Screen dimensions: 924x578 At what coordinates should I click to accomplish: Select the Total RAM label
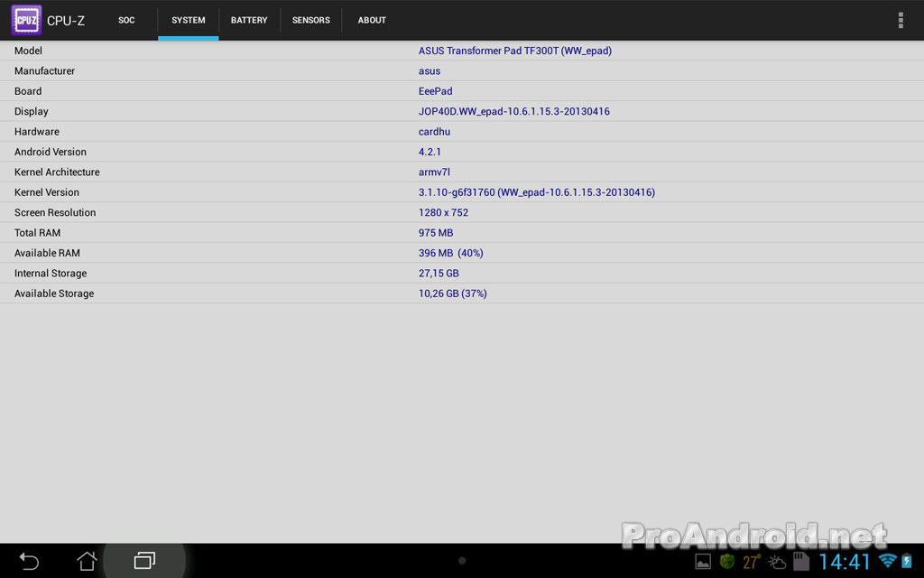tap(37, 233)
